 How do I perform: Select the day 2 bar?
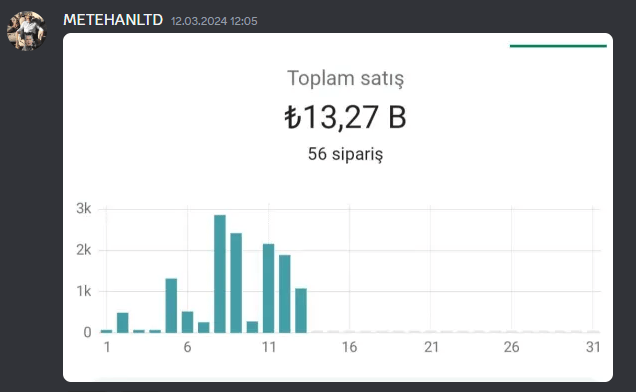(x=122, y=323)
